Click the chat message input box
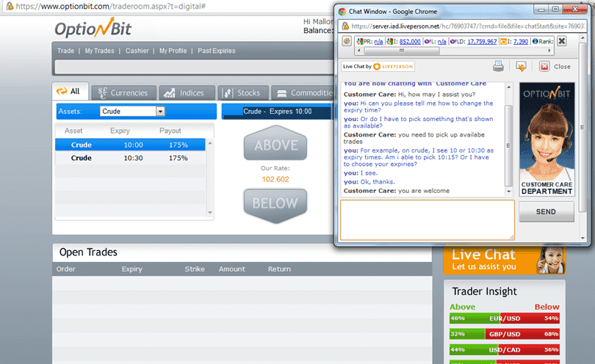This screenshot has height=364, width=595. [x=428, y=220]
